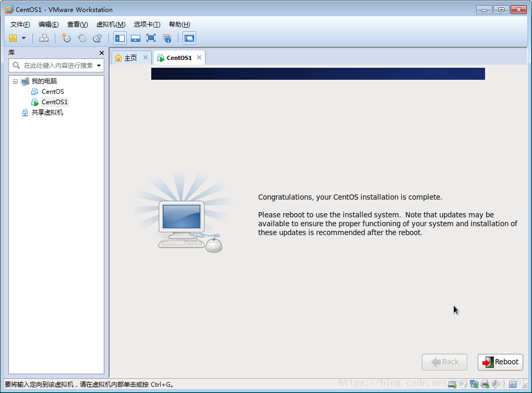Toggle the console view icon

pyautogui.click(x=189, y=38)
